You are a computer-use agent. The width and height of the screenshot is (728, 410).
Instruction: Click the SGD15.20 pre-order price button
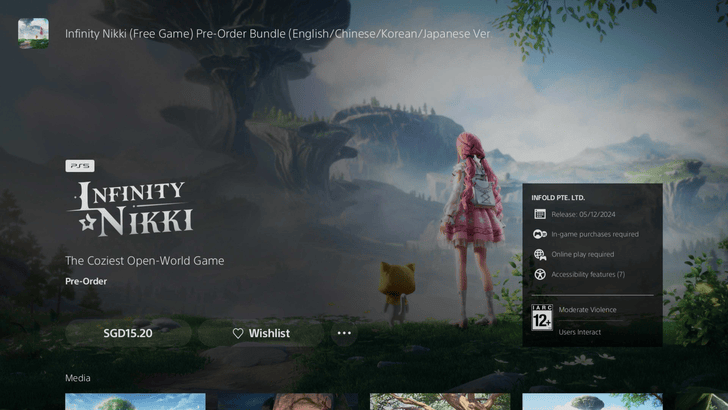pyautogui.click(x=128, y=333)
